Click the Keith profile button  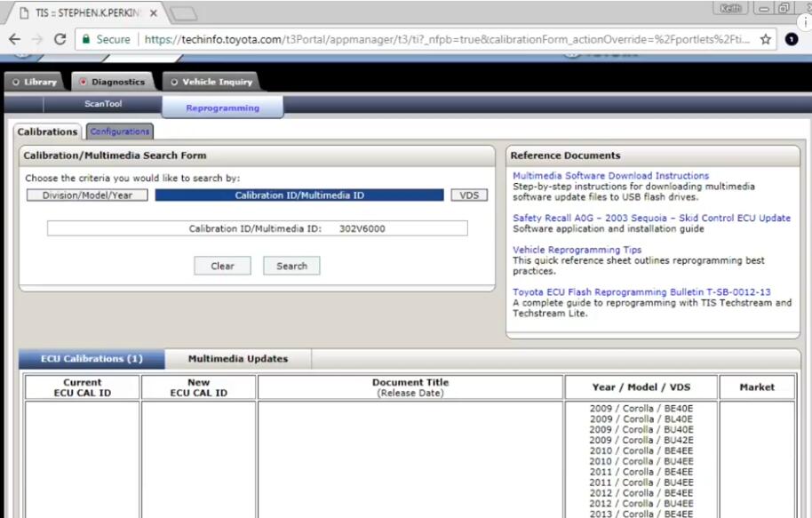click(730, 8)
